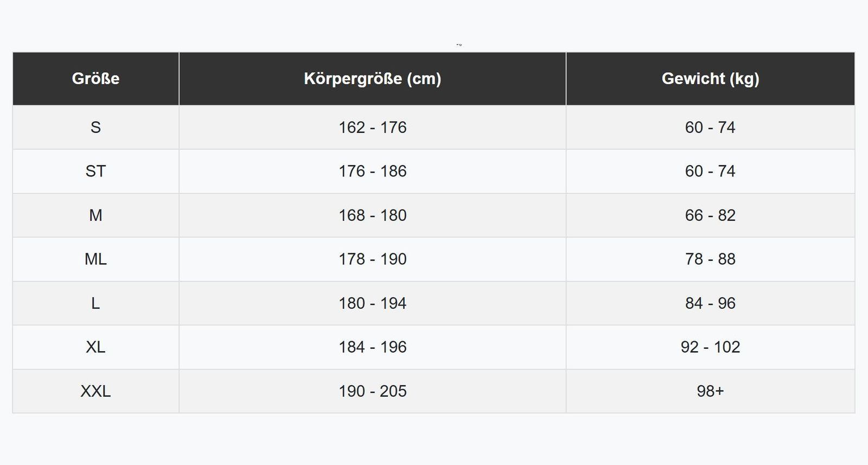Click the Größe column header
This screenshot has height=465, width=868.
(x=95, y=79)
